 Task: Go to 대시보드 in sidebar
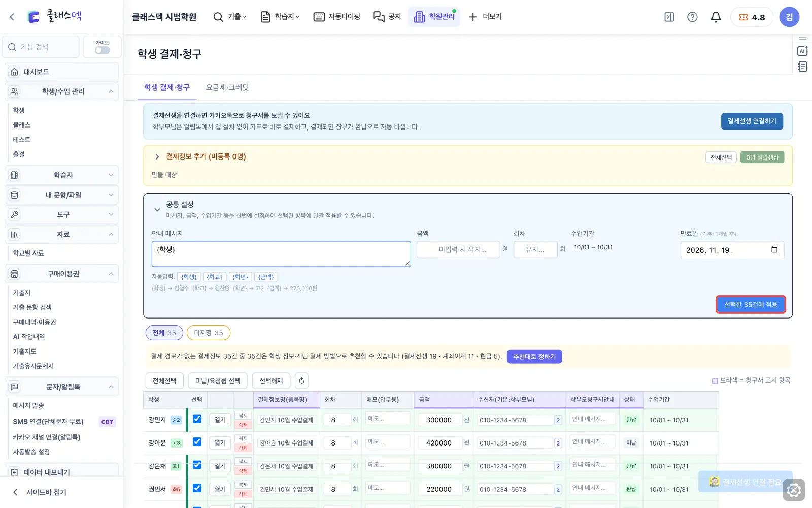pyautogui.click(x=62, y=72)
